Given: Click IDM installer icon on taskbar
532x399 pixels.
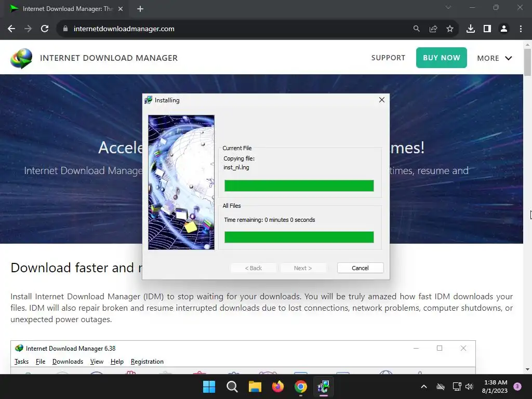Looking at the screenshot, I should (x=323, y=387).
